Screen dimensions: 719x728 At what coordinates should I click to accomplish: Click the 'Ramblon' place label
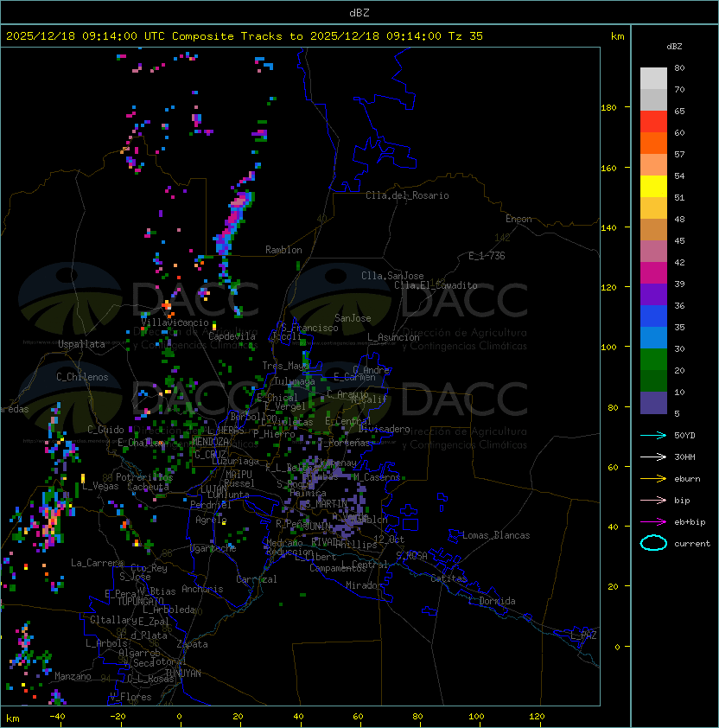[x=283, y=250]
